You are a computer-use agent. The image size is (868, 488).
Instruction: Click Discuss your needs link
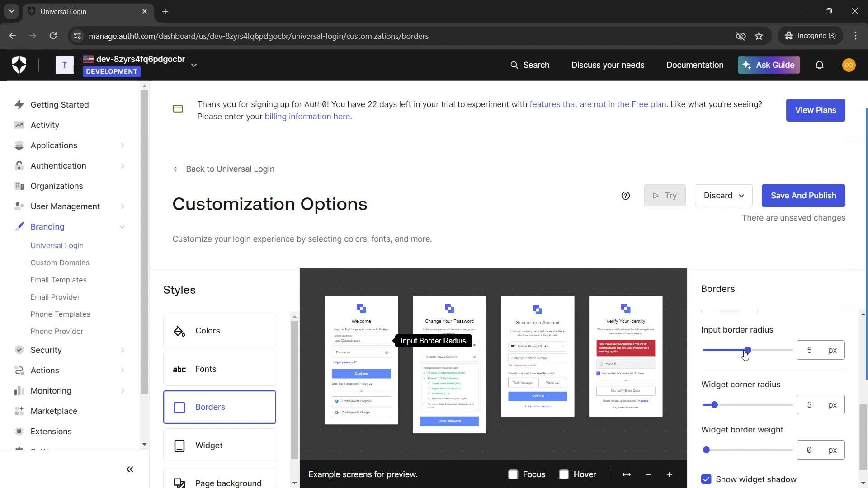[x=608, y=65]
